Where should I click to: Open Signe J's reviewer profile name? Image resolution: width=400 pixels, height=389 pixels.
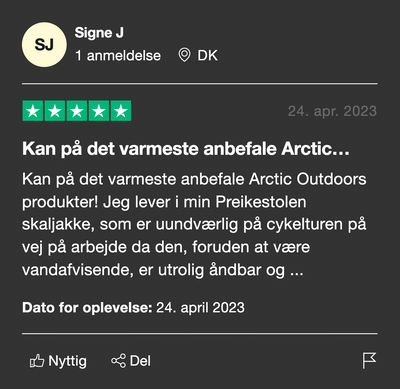99,33
